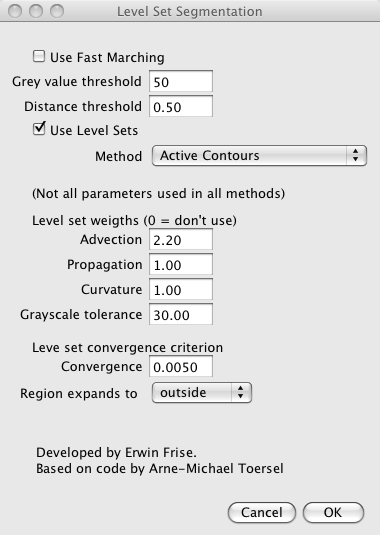
Task: Click the Curvature weight field
Action: click(181, 289)
